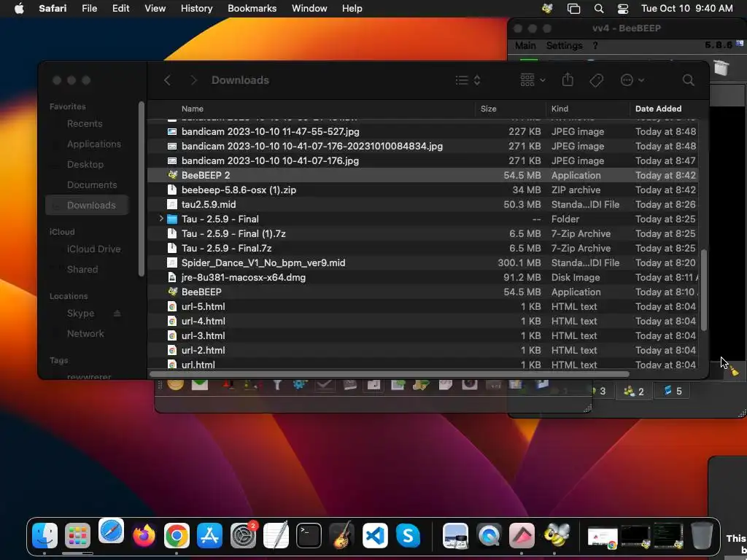The image size is (747, 560).
Task: Select 'bandicam 2023-10-10 11-47-55-527.jpg' file
Action: pyautogui.click(x=422, y=131)
